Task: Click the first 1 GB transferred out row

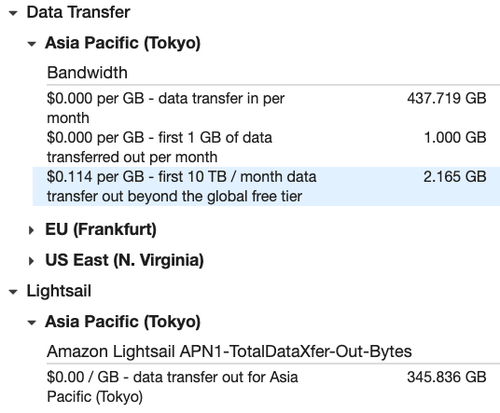Action: click(266, 147)
